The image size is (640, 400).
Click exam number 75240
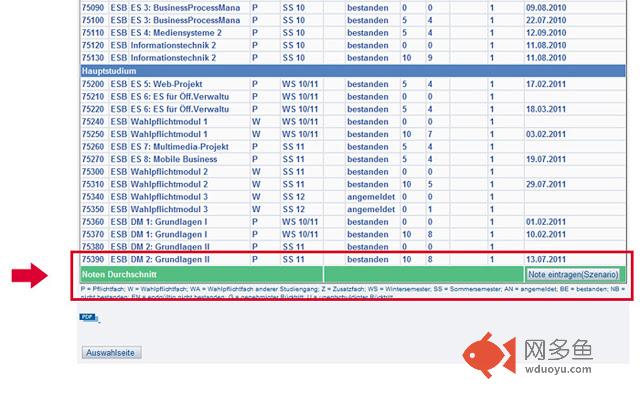93,122
